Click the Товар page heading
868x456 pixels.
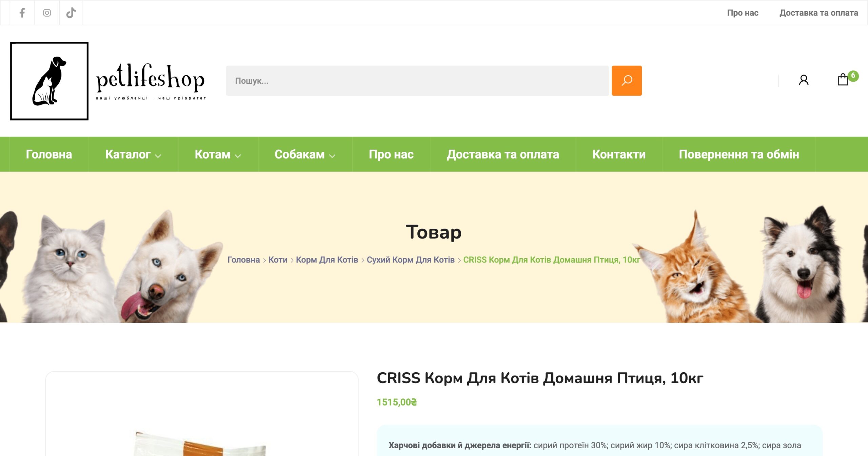click(x=434, y=232)
